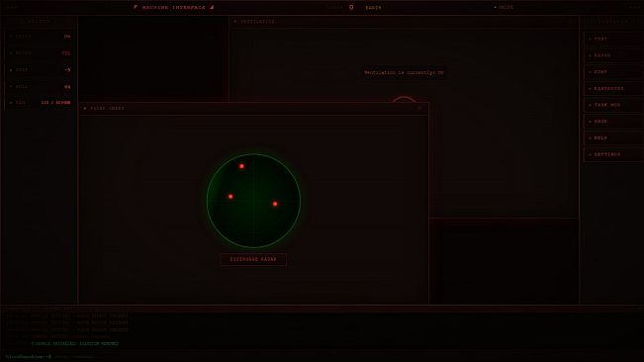
Task: Click the ventilation toggle arc button
Action: pos(404,99)
